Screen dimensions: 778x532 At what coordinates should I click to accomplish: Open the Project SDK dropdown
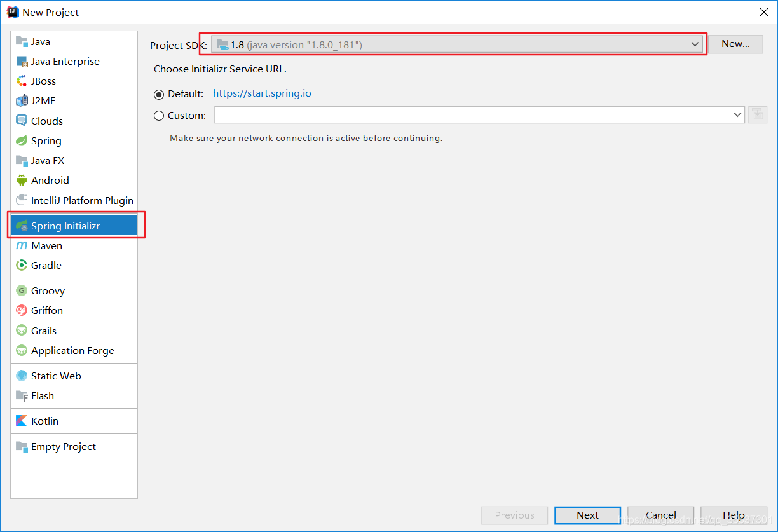tap(457, 44)
